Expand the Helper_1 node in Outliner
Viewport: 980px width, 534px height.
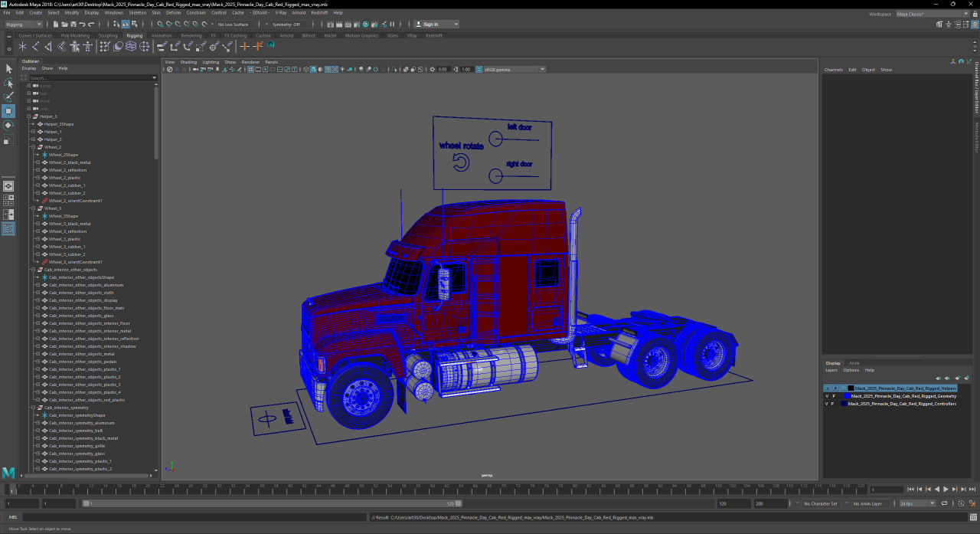34,132
